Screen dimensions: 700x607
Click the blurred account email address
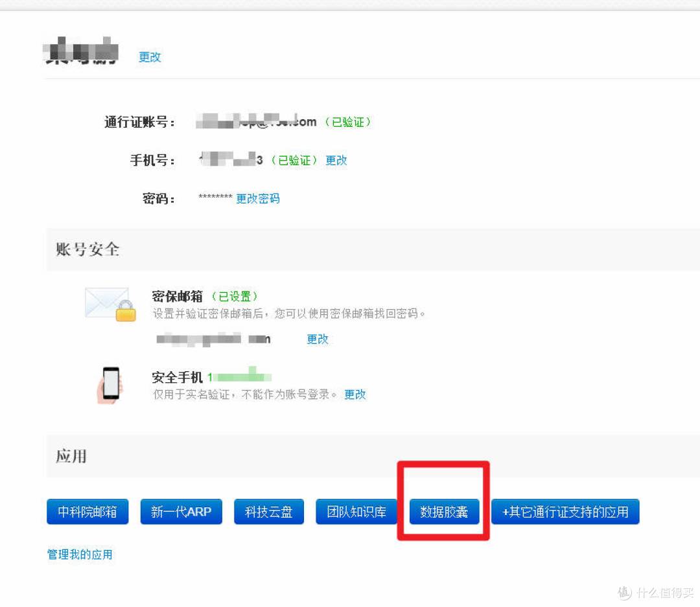(x=256, y=121)
